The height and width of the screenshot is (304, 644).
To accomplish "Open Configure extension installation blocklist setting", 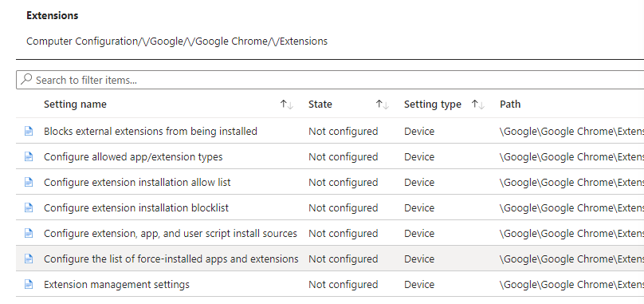I will point(136,207).
